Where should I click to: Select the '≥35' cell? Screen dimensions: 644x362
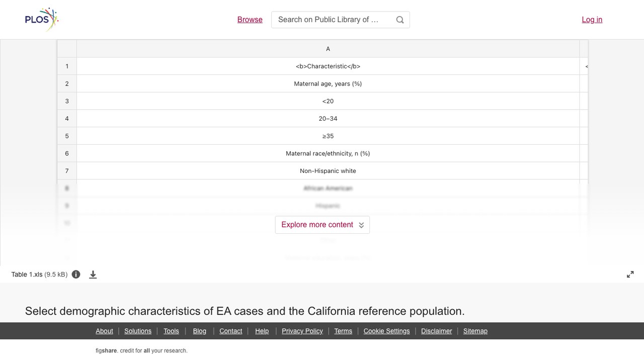328,136
